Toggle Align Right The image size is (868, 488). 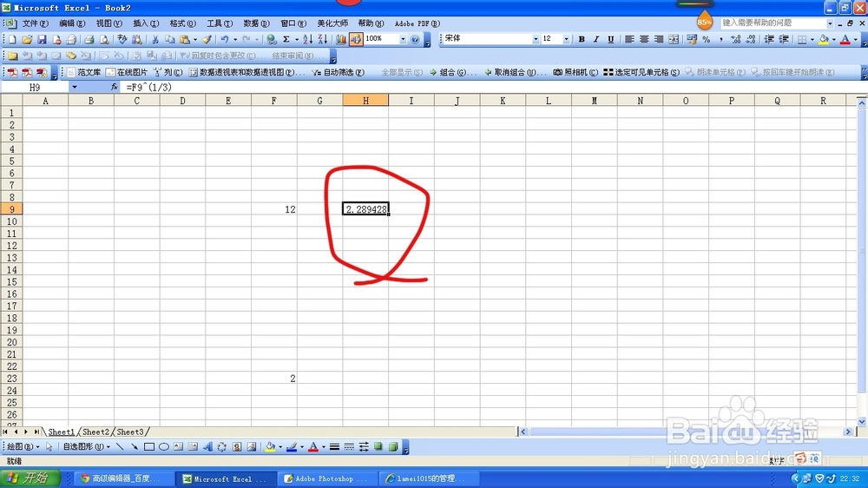click(659, 39)
